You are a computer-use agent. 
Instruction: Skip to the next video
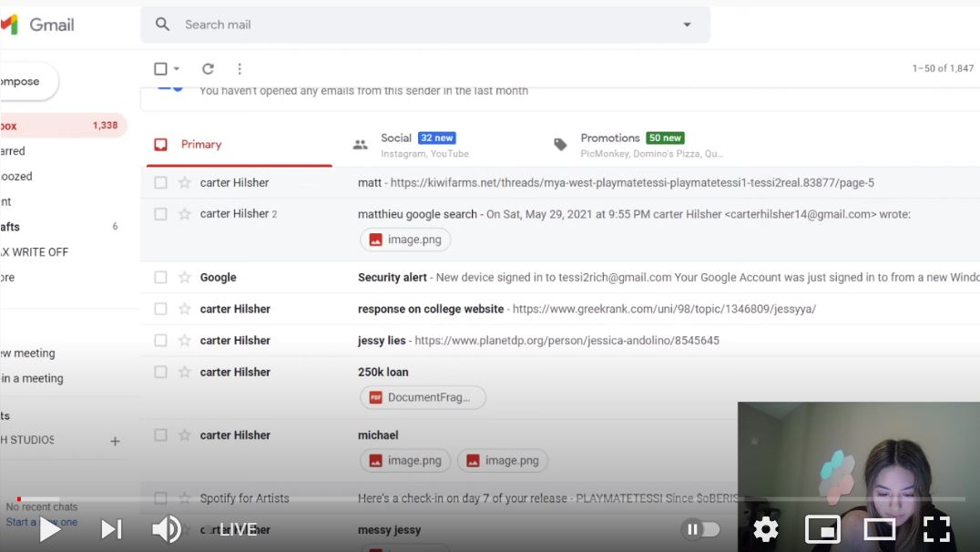pyautogui.click(x=111, y=529)
